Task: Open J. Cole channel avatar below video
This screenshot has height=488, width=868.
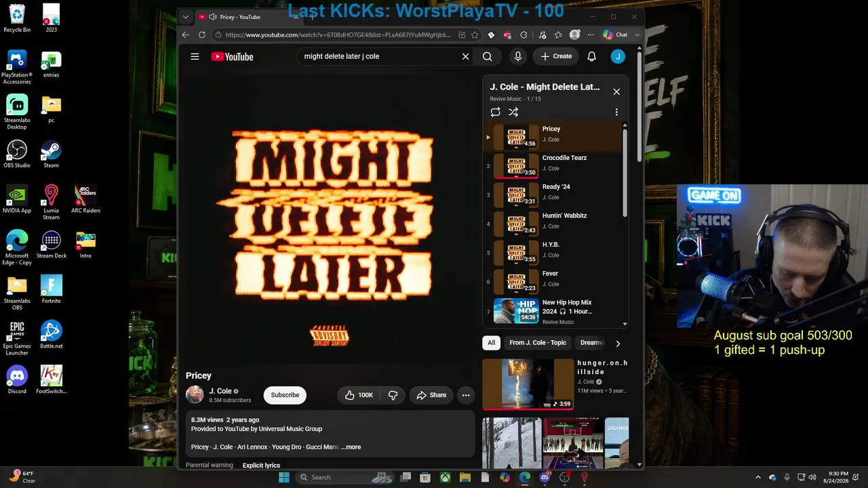Action: pyautogui.click(x=195, y=394)
